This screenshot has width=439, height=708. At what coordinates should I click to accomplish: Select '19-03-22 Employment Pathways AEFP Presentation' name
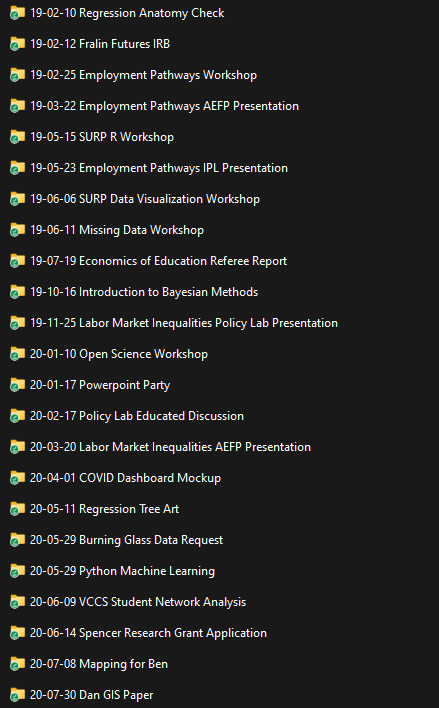pyautogui.click(x=164, y=106)
